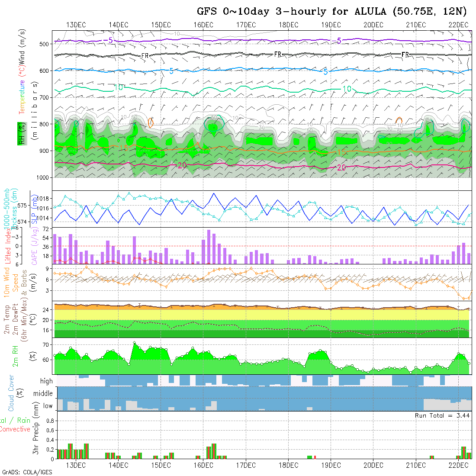Click the GFS 0~10day ALULA chart title
476x476 pixels.
click(x=334, y=11)
